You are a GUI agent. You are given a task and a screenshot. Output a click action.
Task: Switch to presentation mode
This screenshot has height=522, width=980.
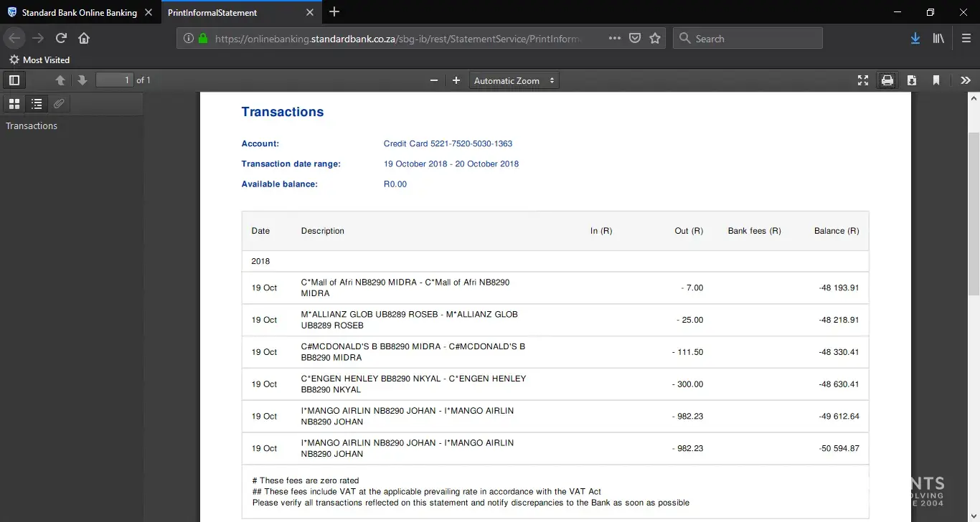click(863, 80)
